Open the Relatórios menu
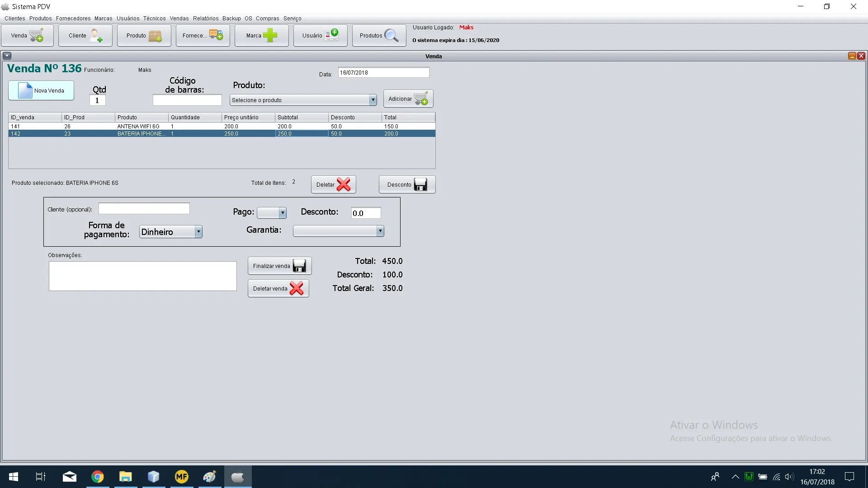Image resolution: width=868 pixels, height=488 pixels. click(206, 19)
